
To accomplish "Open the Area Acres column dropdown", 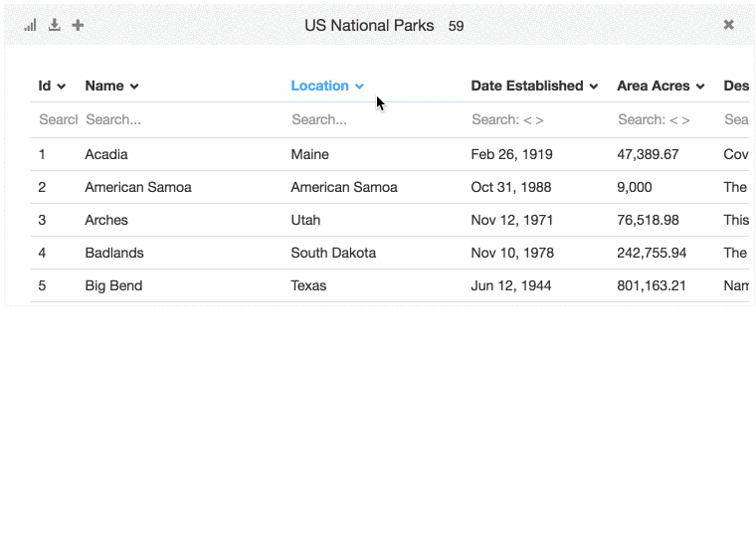I will 700,87.
